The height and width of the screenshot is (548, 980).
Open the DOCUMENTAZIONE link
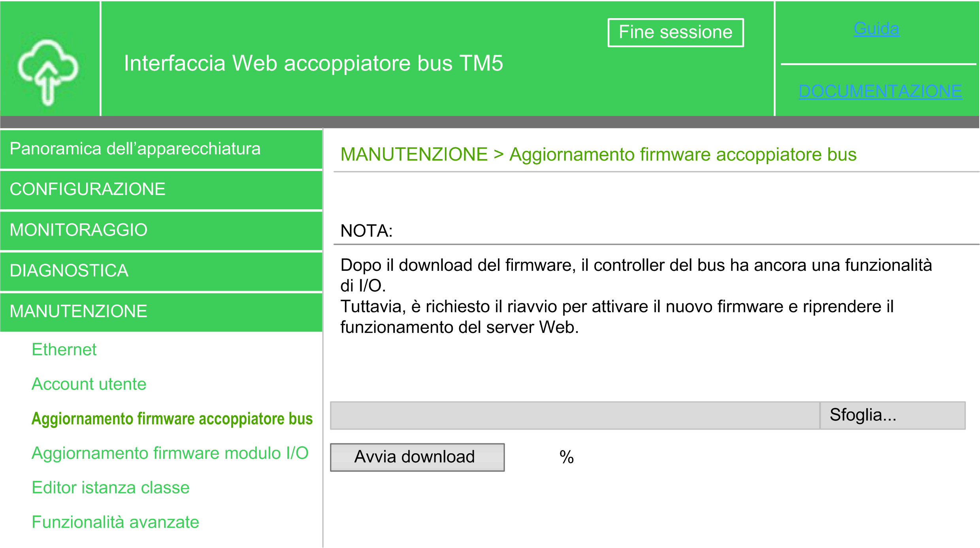(880, 91)
